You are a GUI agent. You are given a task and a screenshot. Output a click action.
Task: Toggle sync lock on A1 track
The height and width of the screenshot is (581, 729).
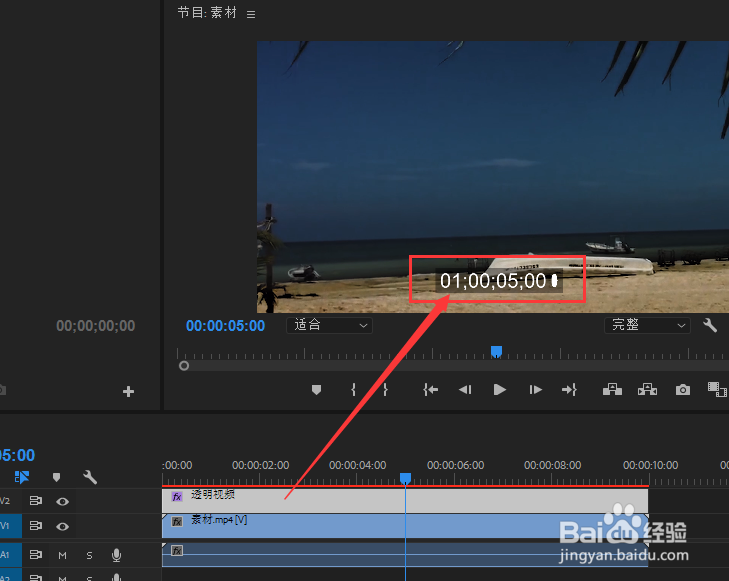[x=36, y=555]
